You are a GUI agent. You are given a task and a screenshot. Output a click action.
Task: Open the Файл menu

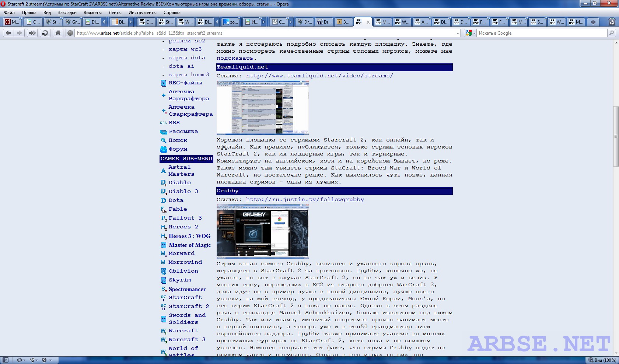pyautogui.click(x=10, y=13)
